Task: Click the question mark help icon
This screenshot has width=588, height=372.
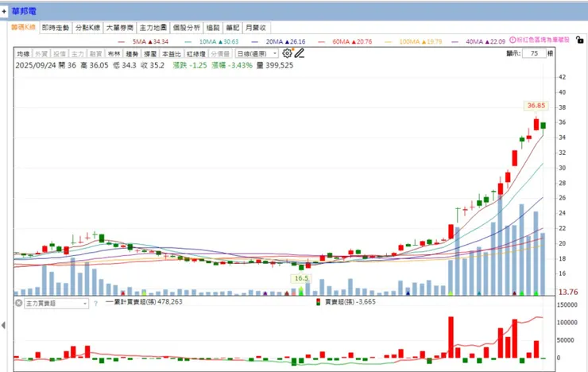Action: [95, 304]
